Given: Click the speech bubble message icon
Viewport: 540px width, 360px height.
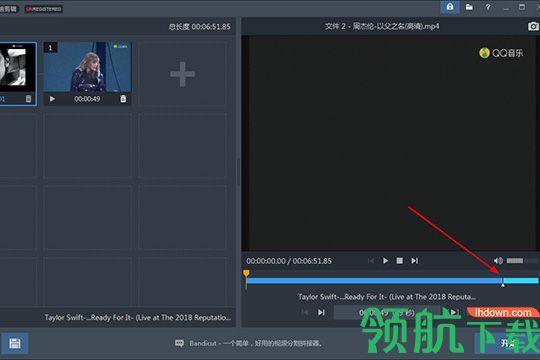Looking at the screenshot, I should (179, 343).
